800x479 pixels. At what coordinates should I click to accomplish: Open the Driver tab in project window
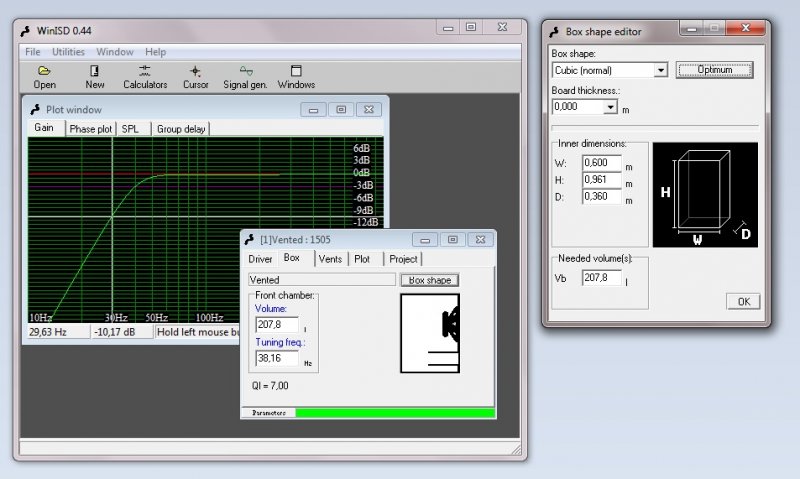tap(260, 259)
